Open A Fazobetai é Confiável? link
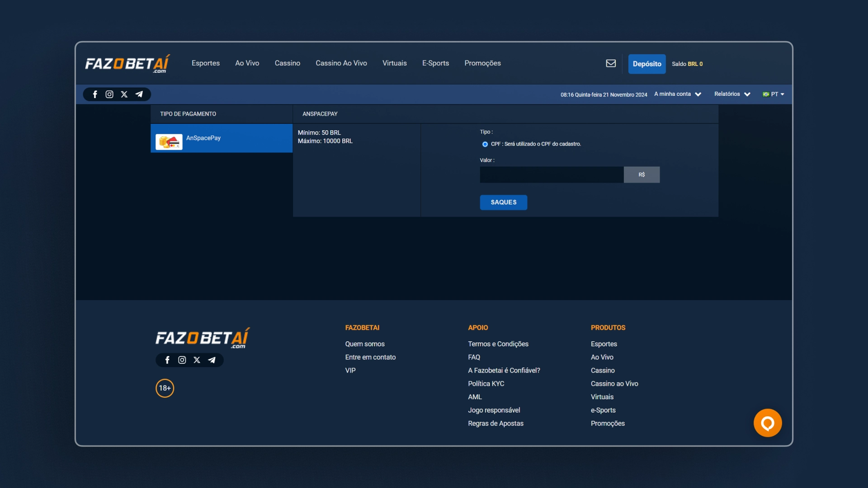 [x=504, y=370]
